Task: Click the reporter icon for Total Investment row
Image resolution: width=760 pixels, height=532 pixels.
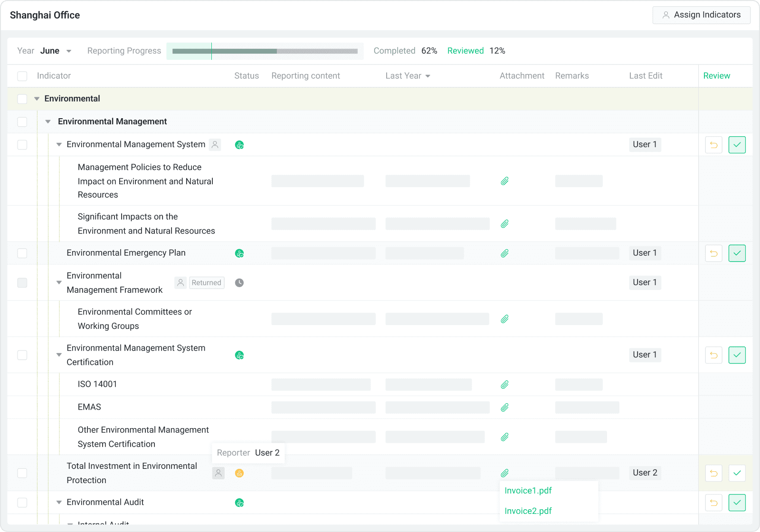Action: coord(218,473)
